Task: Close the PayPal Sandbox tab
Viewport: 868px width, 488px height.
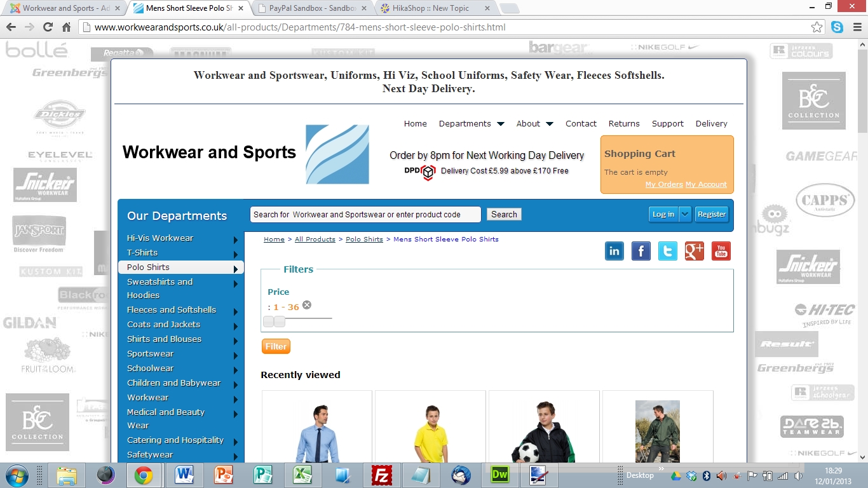Action: click(x=365, y=8)
